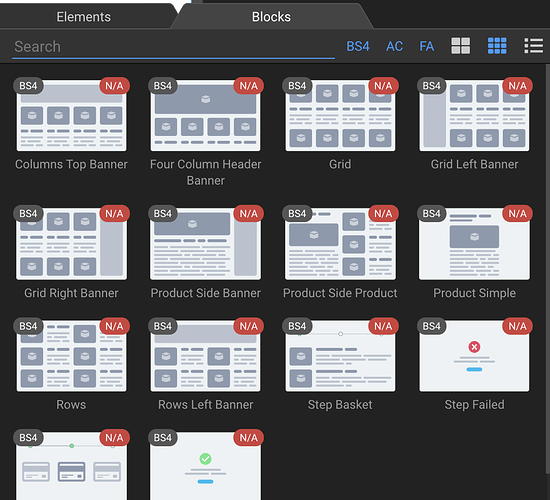Switch to list view icon
Screen dimensions: 550x500
[x=534, y=46]
